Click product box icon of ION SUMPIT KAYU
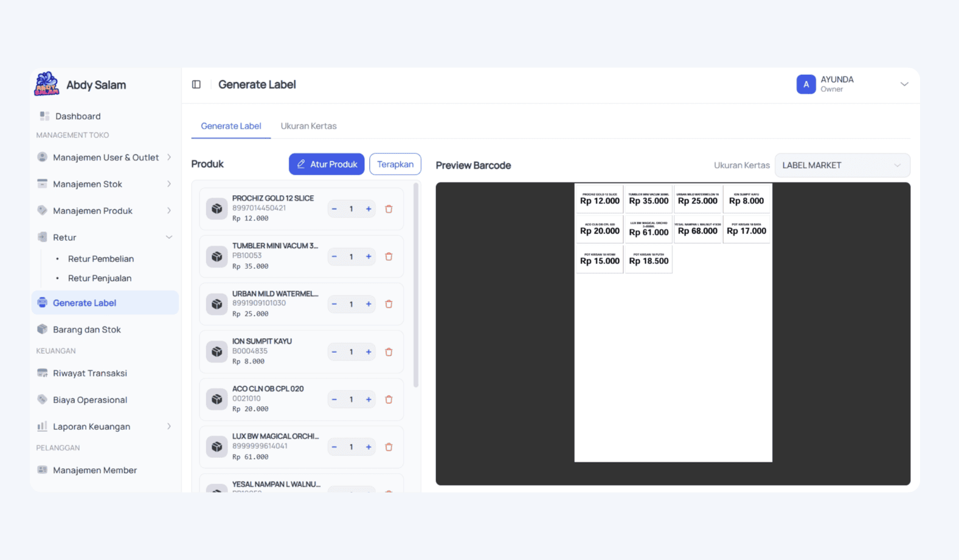Viewport: 959px width, 560px height. coord(216,352)
